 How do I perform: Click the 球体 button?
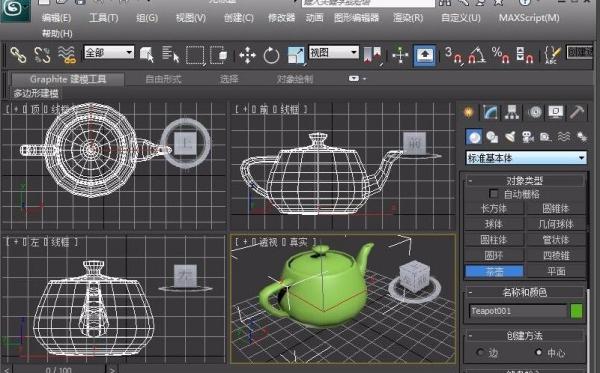494,224
